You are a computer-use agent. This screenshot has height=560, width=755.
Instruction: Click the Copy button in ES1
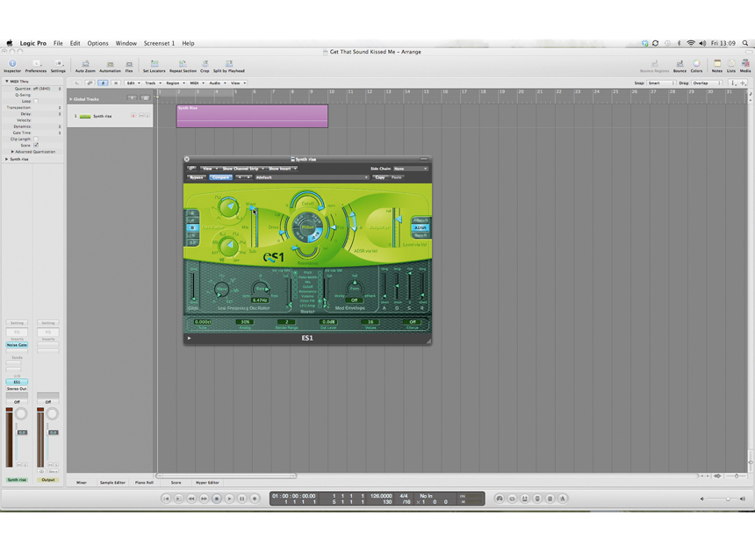380,177
